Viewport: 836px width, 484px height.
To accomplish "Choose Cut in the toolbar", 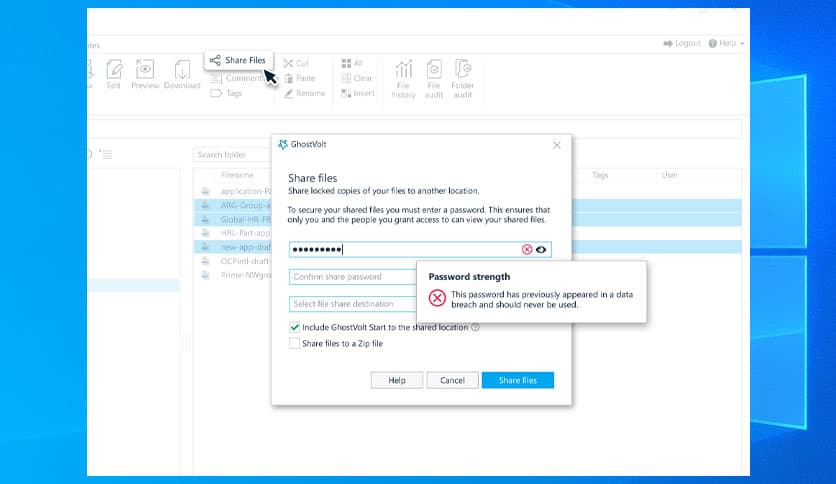I will (296, 63).
